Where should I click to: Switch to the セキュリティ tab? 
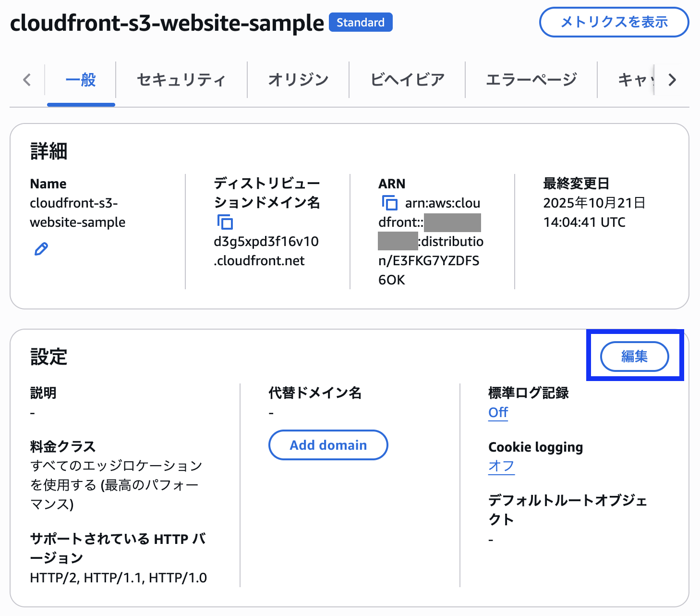pyautogui.click(x=181, y=80)
